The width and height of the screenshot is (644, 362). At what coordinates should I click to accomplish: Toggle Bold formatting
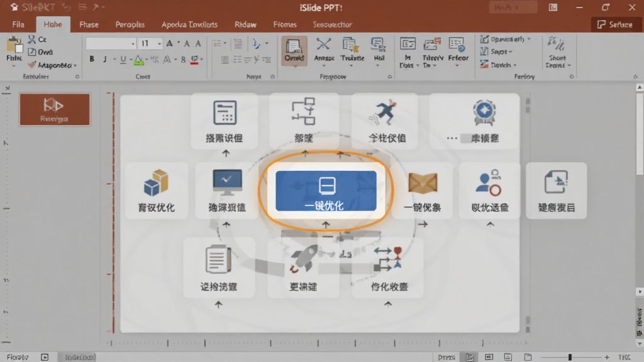point(92,59)
